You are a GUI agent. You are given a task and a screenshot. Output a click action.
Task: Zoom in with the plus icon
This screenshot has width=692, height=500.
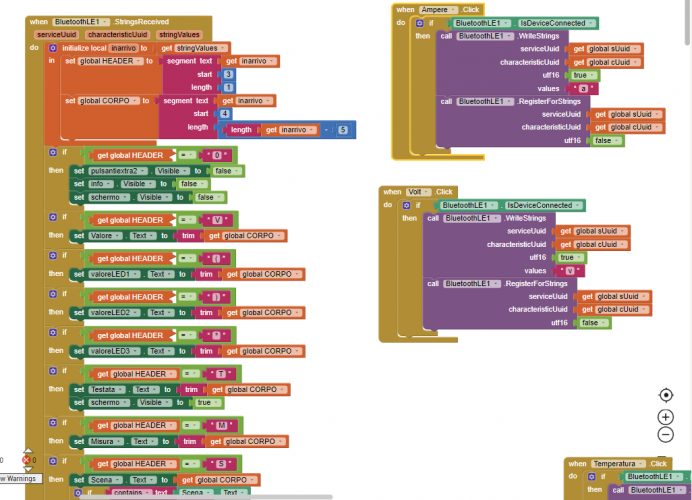(x=666, y=416)
